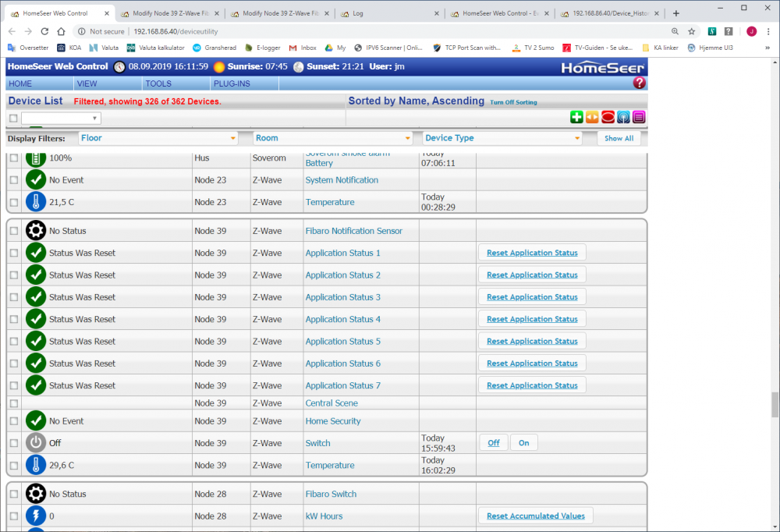Bookmark this page with the star icon
The width and height of the screenshot is (780, 532).
691,31
